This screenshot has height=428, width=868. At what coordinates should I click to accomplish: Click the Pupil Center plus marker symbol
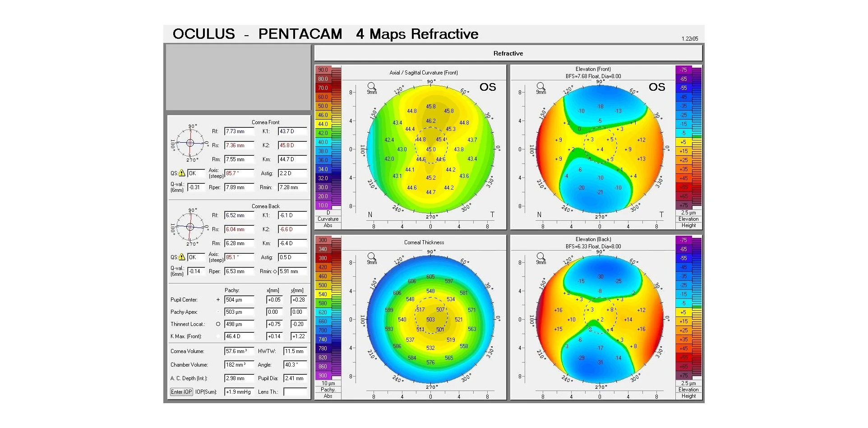coord(218,300)
